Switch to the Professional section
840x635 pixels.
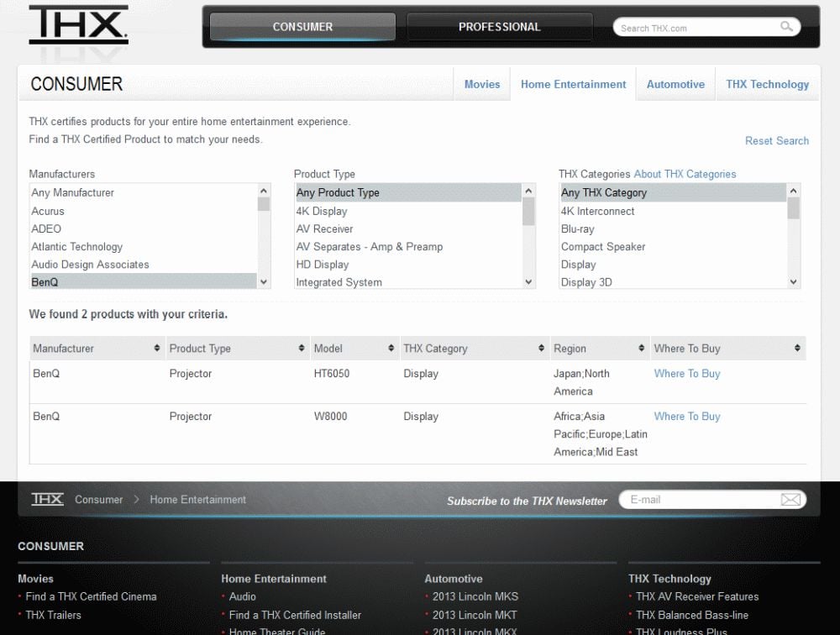tap(499, 27)
